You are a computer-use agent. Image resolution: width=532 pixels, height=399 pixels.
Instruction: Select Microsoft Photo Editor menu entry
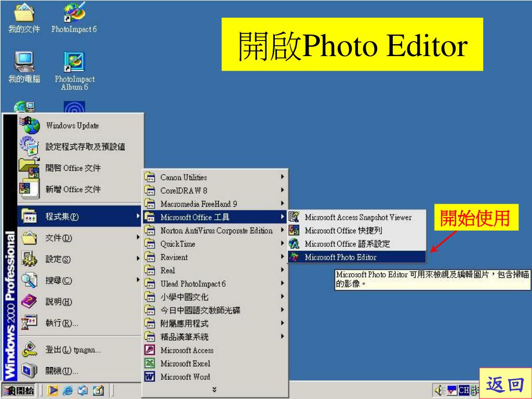[x=356, y=257]
